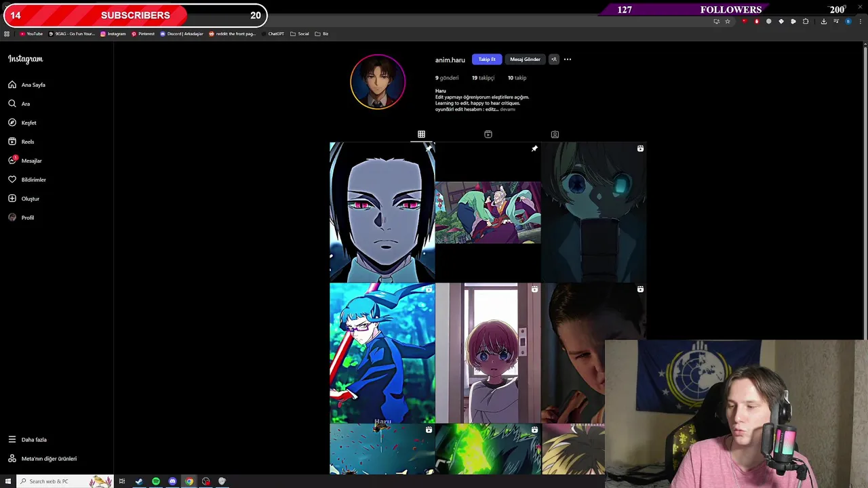This screenshot has height=488, width=868.
Task: Switch to the tagged photos tab
Action: pos(555,134)
